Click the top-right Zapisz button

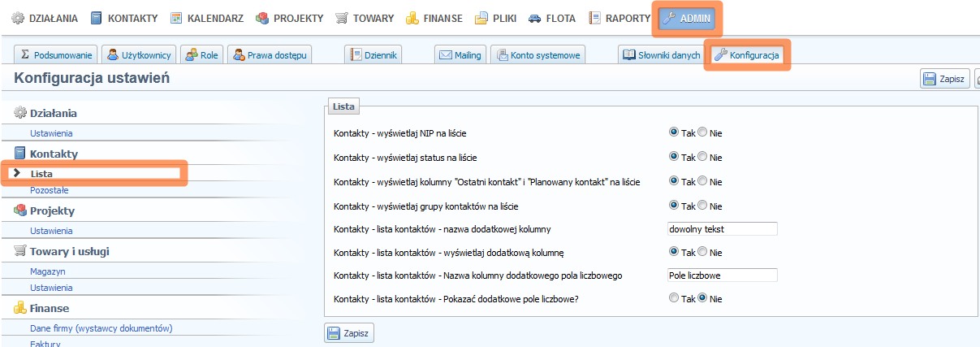pos(944,79)
